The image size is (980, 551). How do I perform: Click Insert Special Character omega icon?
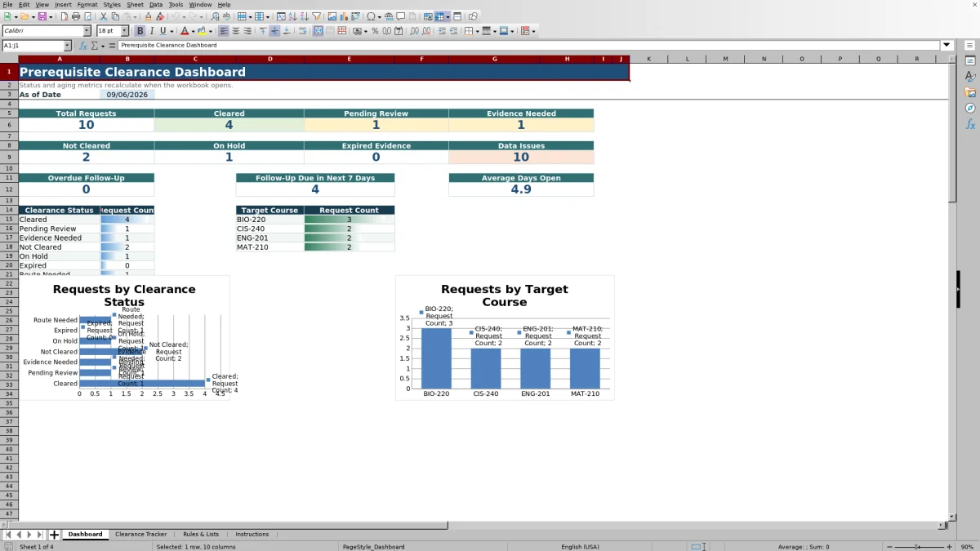(371, 16)
